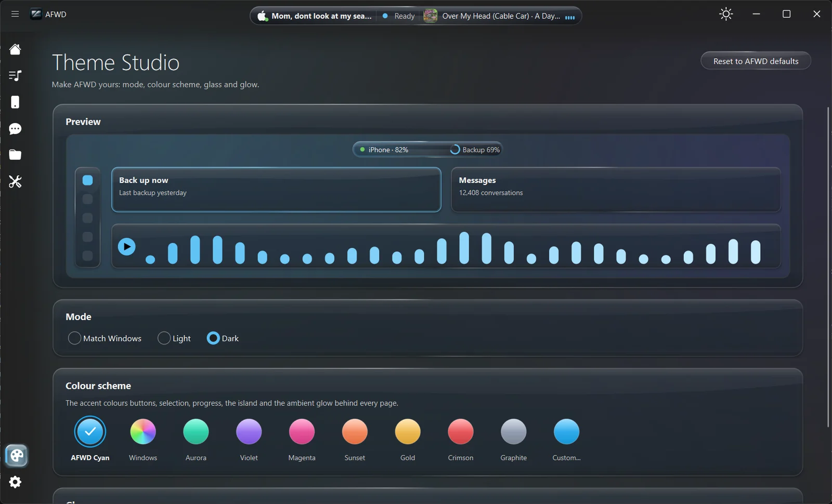This screenshot has height=504, width=832.
Task: Open the Messages chat bubble section
Action: 15,129
